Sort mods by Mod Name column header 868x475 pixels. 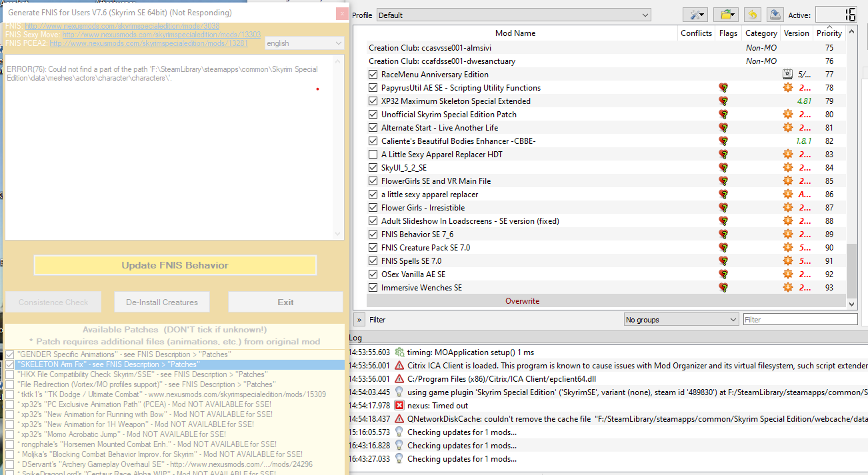pos(515,33)
